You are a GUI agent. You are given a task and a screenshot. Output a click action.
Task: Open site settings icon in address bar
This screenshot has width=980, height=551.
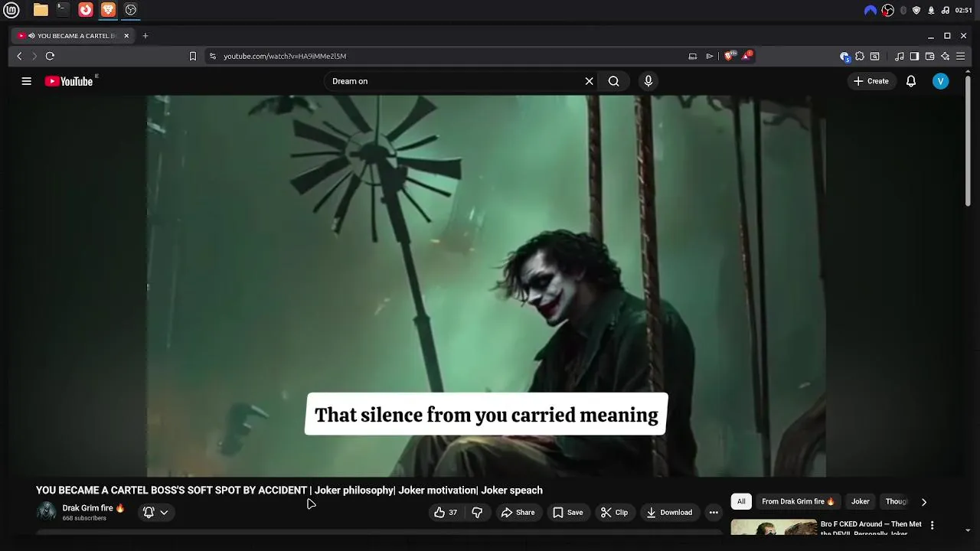pyautogui.click(x=213, y=56)
